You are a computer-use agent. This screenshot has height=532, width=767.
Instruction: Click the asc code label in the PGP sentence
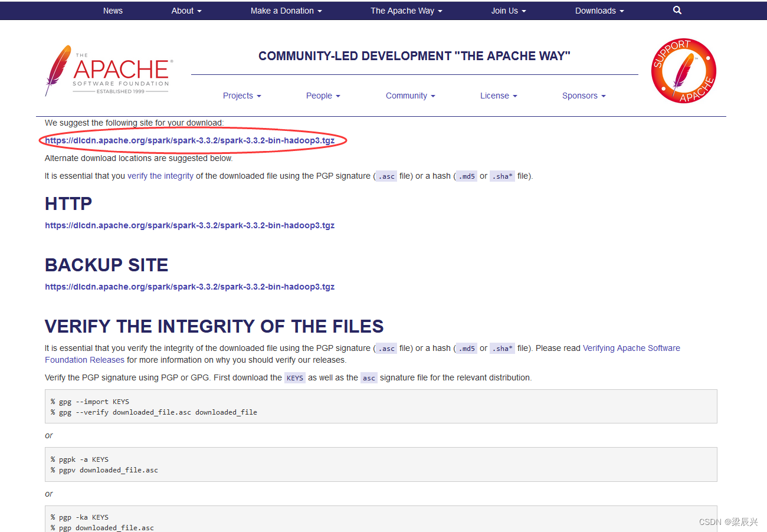click(x=369, y=378)
